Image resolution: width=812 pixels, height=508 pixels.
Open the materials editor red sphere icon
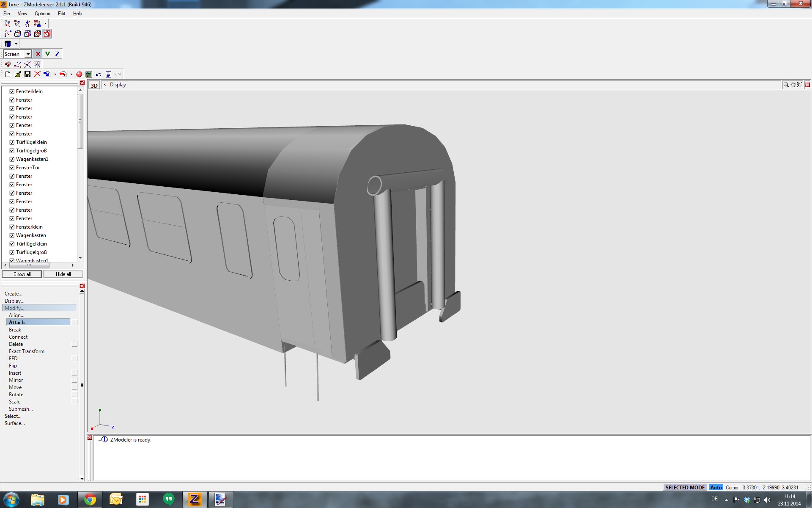click(79, 74)
